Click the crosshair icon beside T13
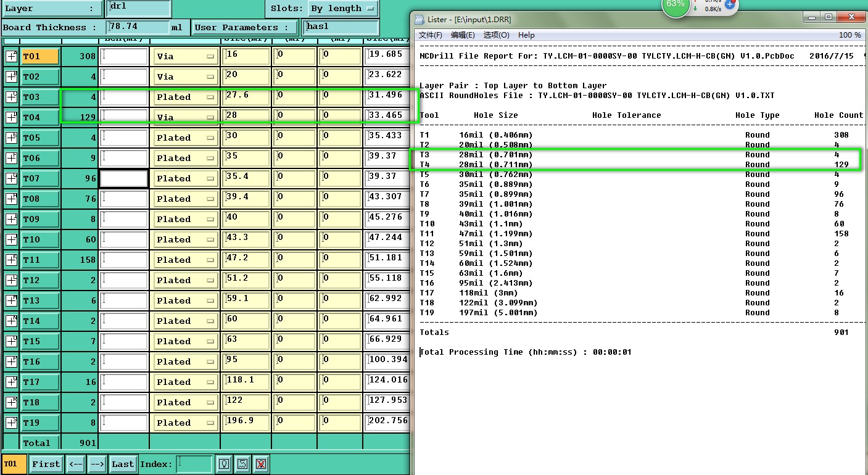This screenshot has height=475, width=868. [12, 300]
